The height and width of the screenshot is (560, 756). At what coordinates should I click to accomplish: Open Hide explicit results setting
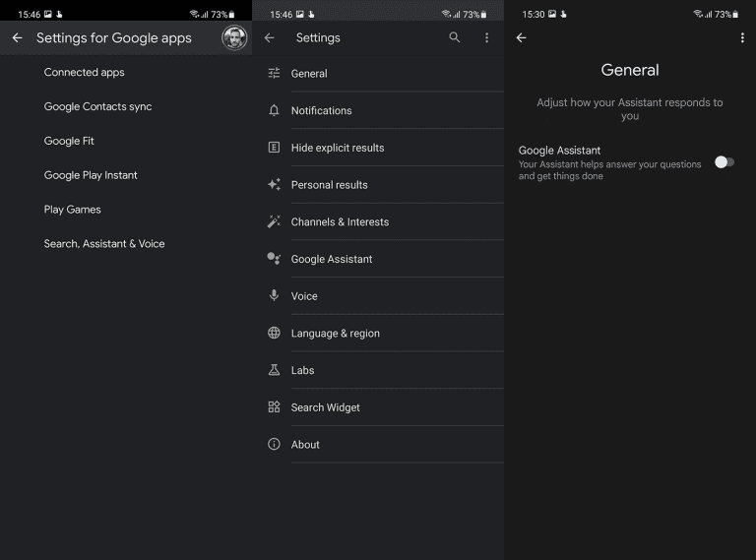click(338, 148)
